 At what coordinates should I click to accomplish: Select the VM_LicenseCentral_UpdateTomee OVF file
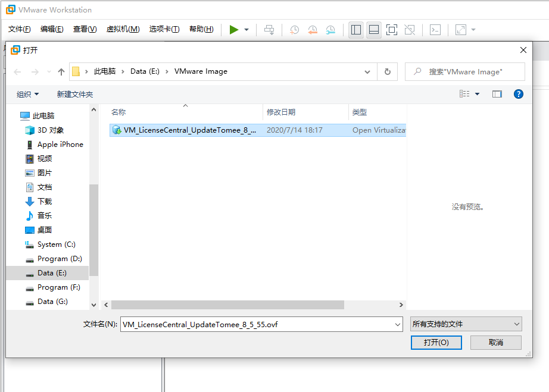(x=258, y=130)
